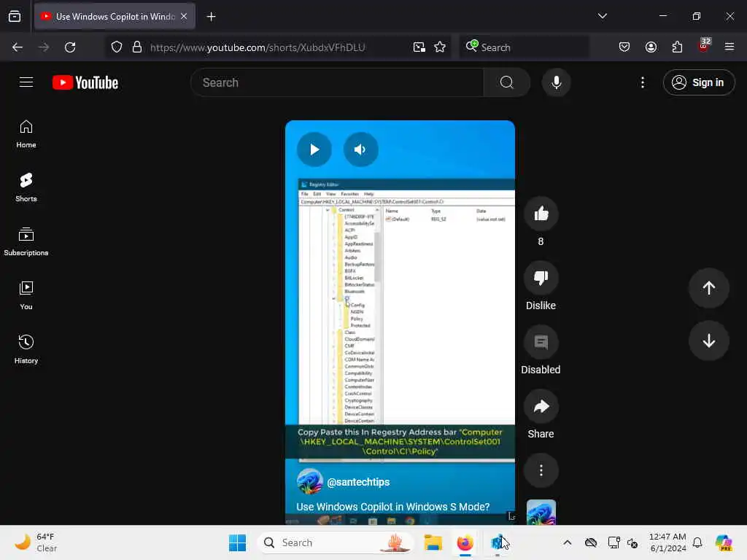Screen dimensions: 747x560
Task: Mute the Shorts video volume
Action: point(360,149)
